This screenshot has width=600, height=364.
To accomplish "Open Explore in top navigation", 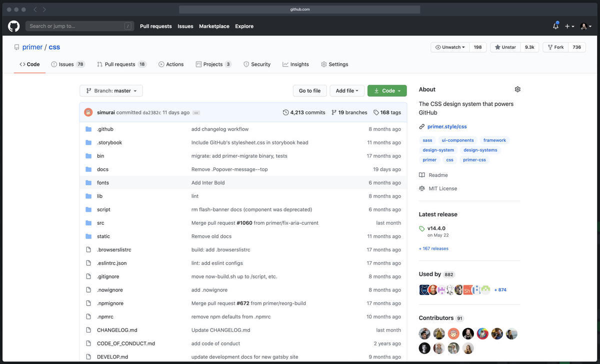I will pyautogui.click(x=244, y=26).
